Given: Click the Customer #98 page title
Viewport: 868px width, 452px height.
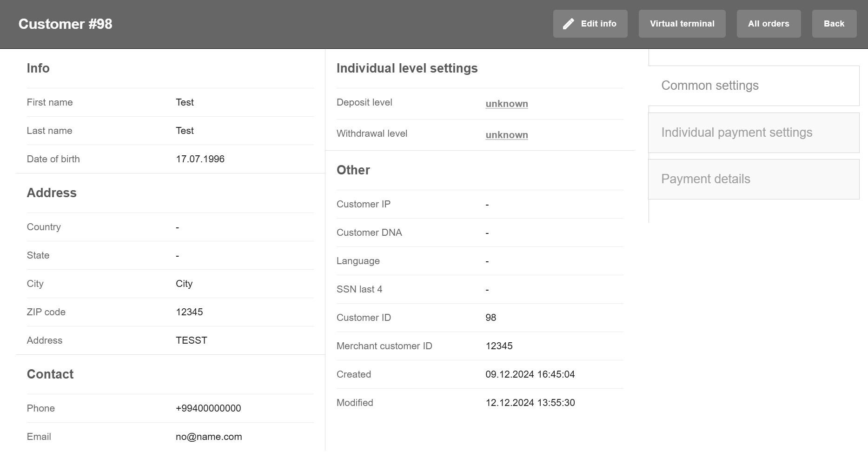Looking at the screenshot, I should [65, 24].
